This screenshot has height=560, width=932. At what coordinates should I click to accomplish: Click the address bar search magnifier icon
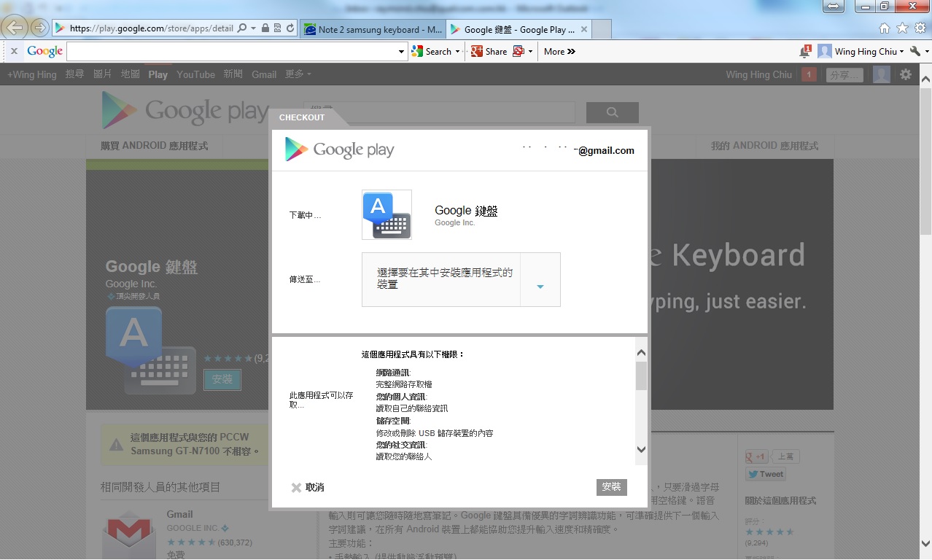(x=241, y=28)
